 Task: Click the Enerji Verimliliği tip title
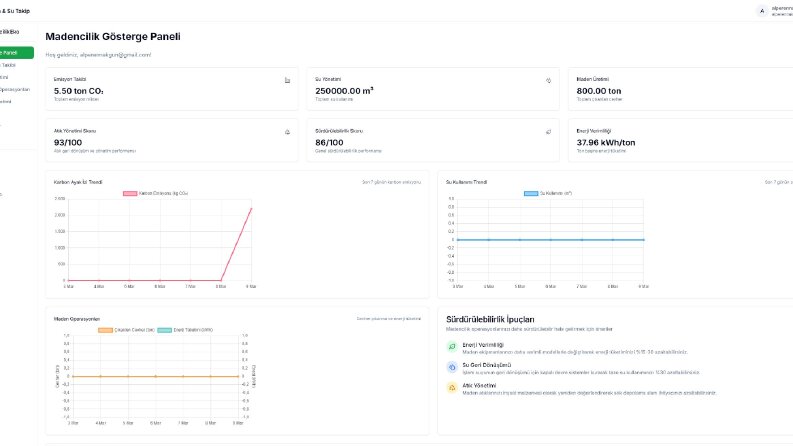click(483, 345)
